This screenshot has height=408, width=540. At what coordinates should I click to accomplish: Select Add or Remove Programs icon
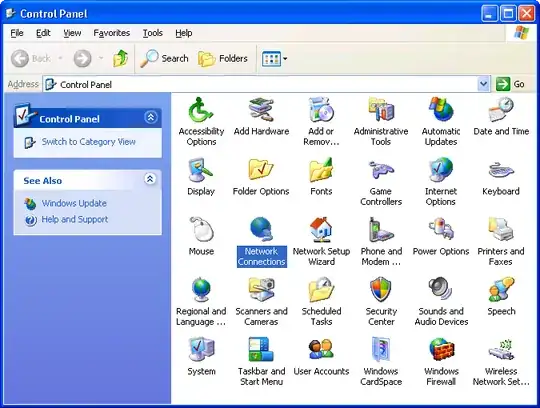(321, 122)
